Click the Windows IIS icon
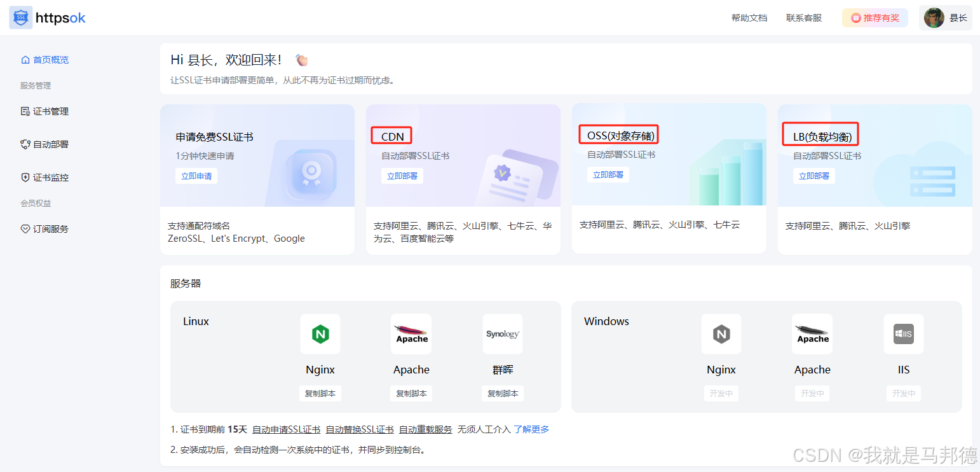The height and width of the screenshot is (472, 980). (x=904, y=333)
